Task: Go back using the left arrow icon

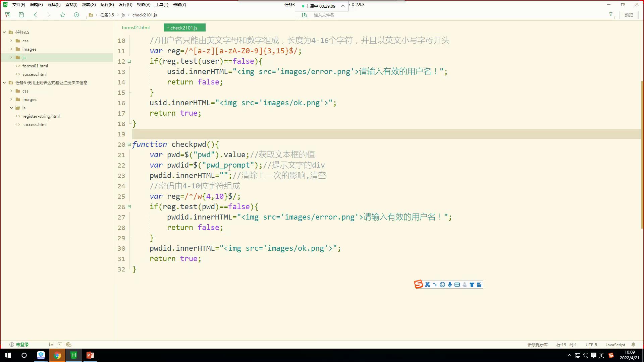Action: click(x=35, y=15)
